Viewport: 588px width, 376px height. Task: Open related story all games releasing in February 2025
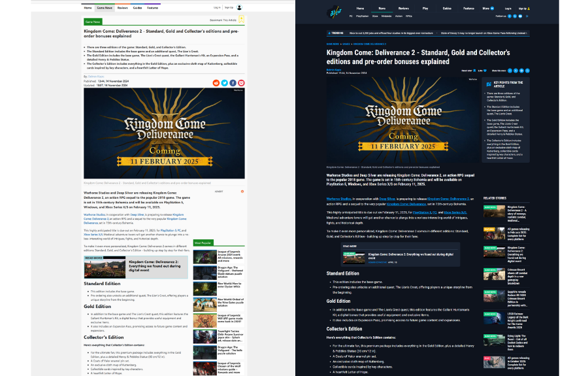[x=506, y=234]
